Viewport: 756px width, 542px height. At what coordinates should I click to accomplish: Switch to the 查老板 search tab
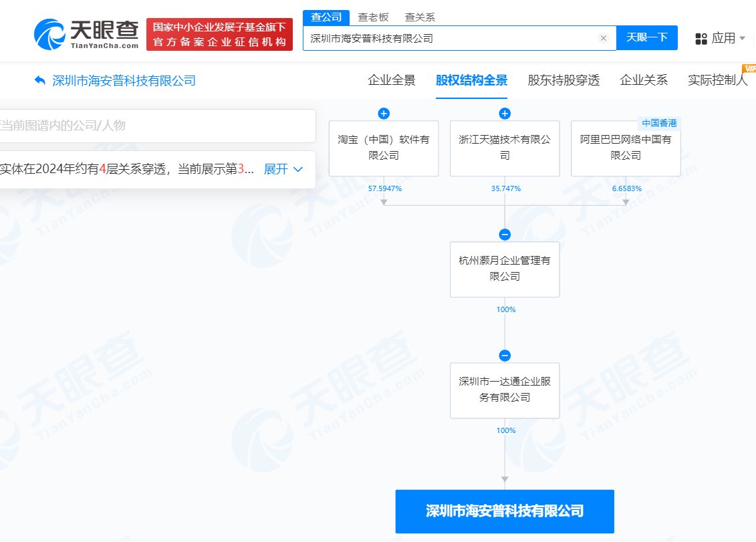click(373, 17)
